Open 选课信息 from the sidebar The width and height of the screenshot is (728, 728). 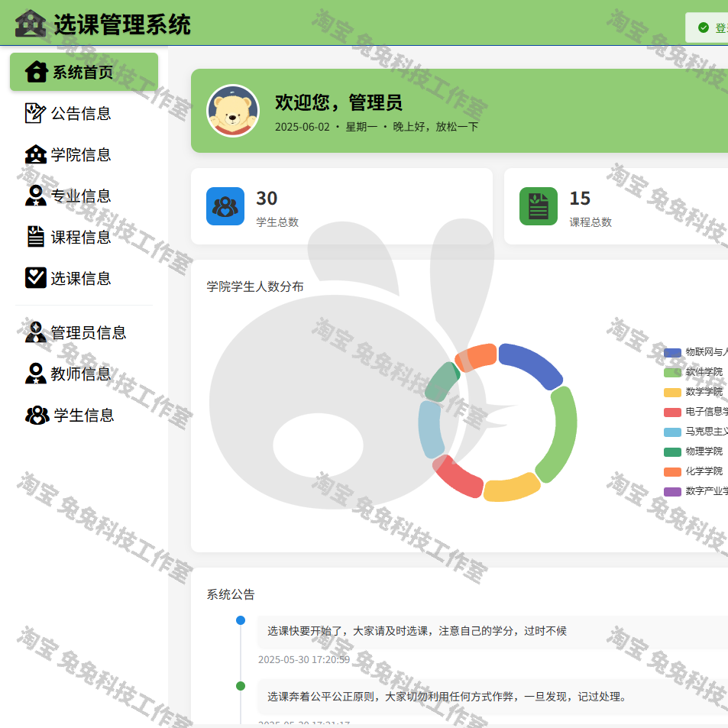point(84,278)
